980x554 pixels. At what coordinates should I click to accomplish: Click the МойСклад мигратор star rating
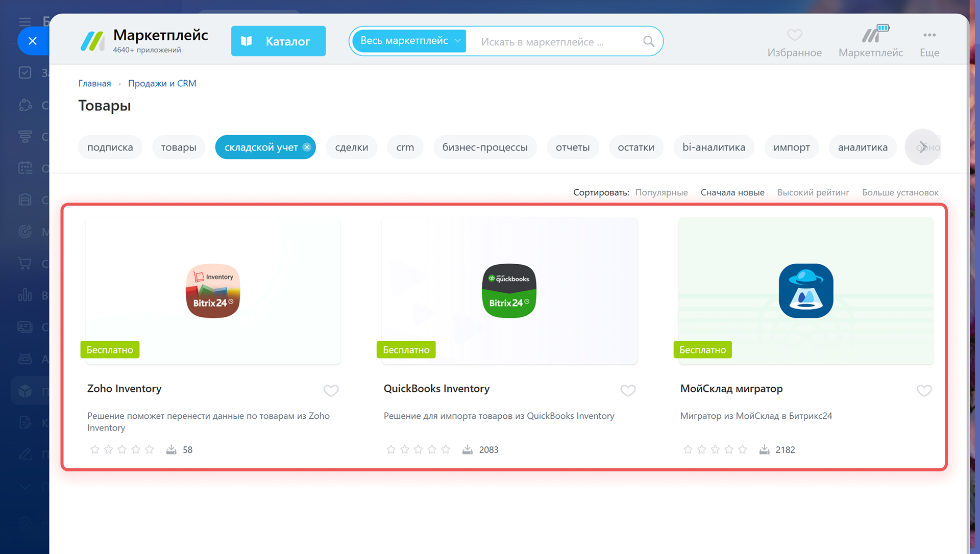[x=715, y=449]
